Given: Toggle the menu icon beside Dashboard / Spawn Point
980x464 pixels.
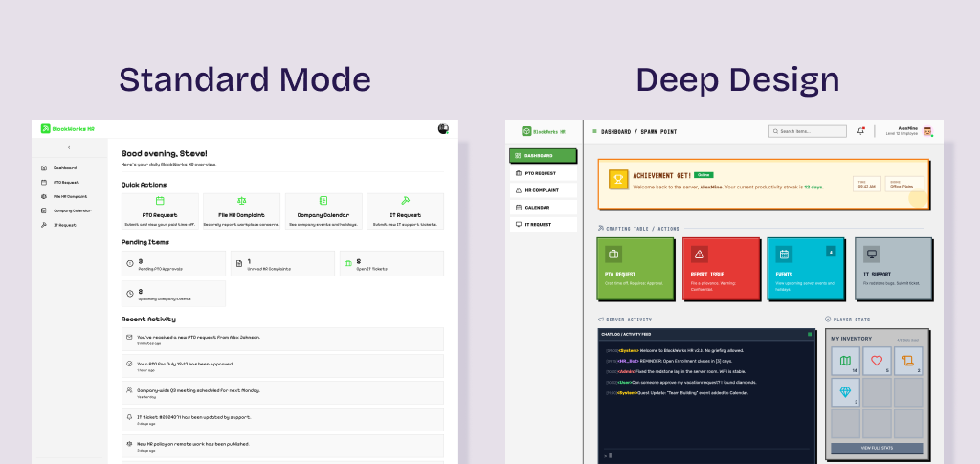Looking at the screenshot, I should click(x=594, y=131).
